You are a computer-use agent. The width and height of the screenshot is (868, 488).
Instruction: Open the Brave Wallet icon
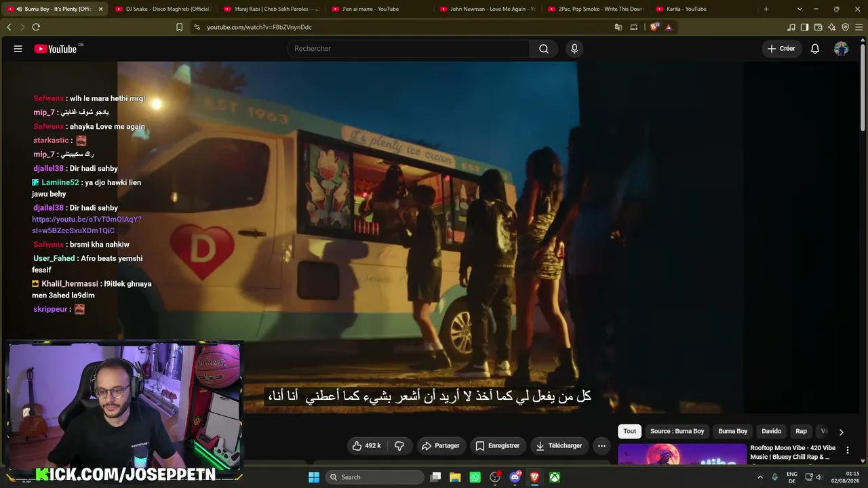(818, 27)
